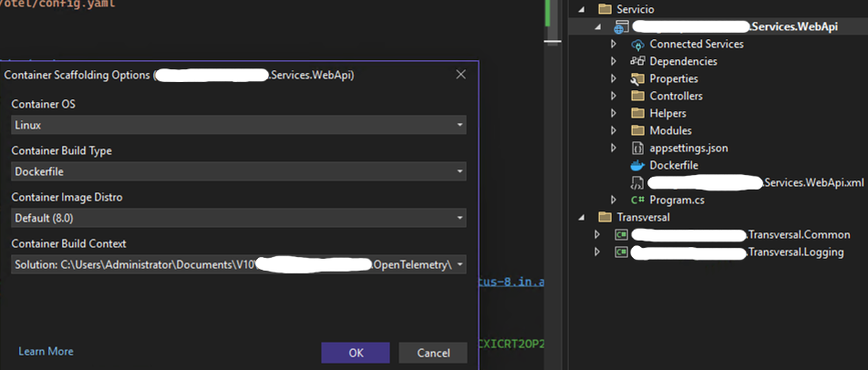The image size is (868, 370).
Task: Open the Container Build Type dropdown showing Dockerfile
Action: pos(239,171)
